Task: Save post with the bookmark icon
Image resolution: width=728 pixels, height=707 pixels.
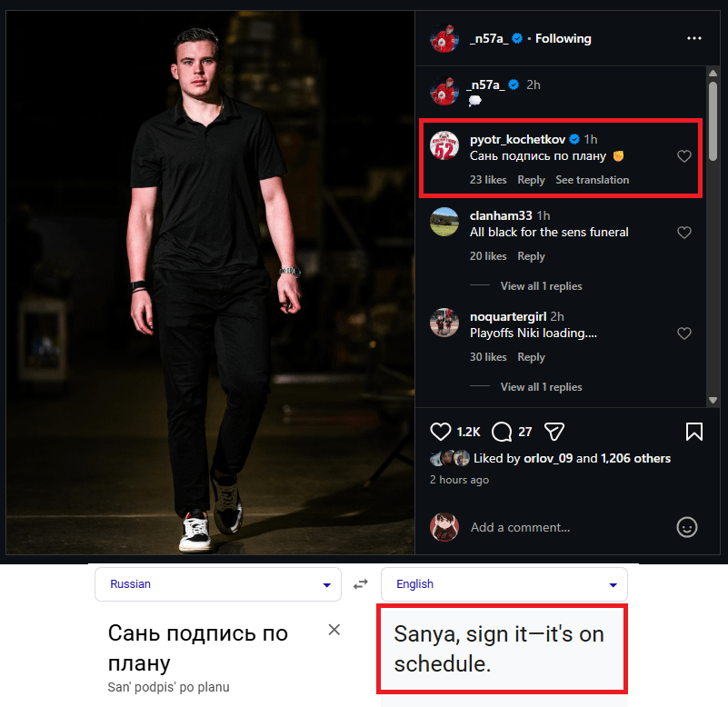Action: click(x=693, y=431)
